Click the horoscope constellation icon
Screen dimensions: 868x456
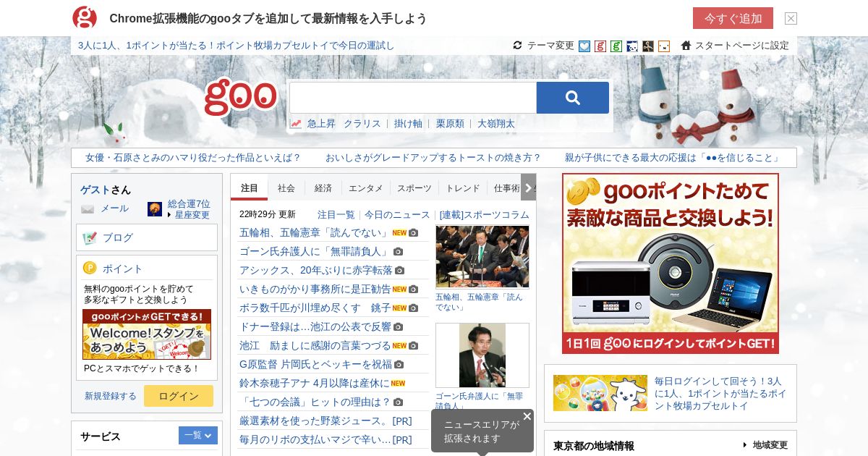click(155, 209)
